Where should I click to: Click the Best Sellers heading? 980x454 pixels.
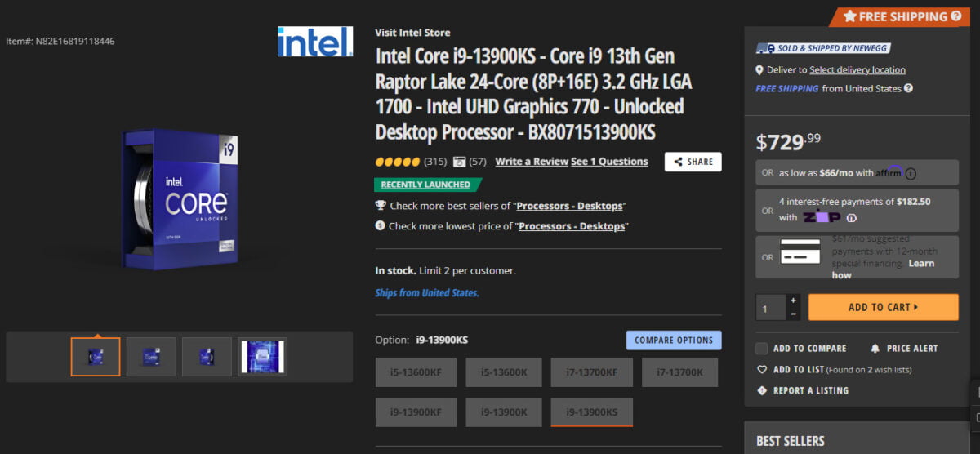791,441
